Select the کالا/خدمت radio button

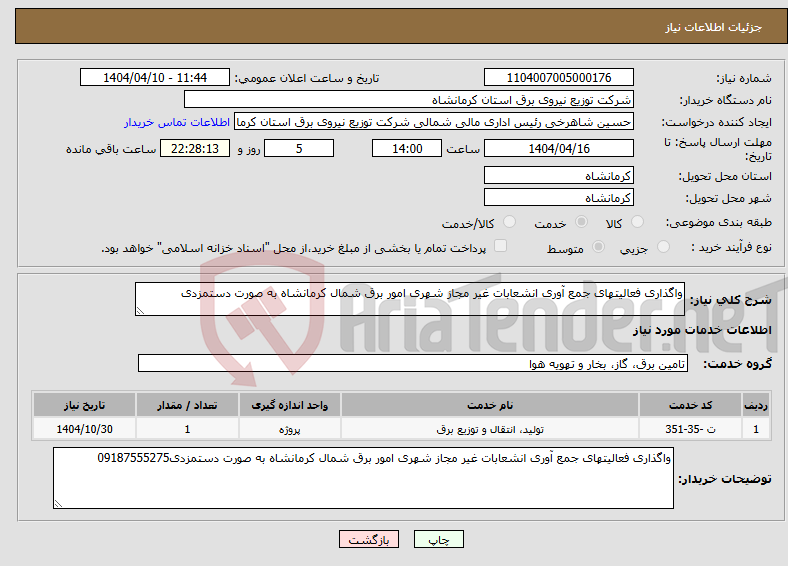(509, 222)
